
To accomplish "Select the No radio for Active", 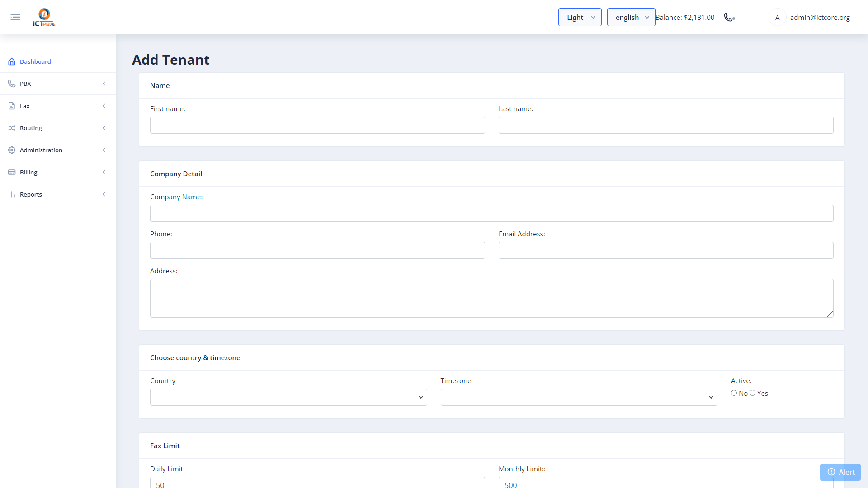I will coord(734,393).
